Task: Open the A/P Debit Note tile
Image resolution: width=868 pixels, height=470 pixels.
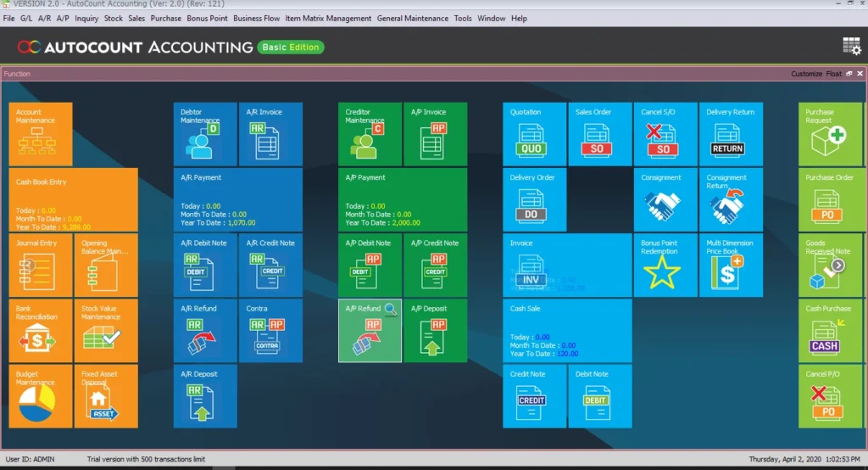Action: (x=370, y=265)
